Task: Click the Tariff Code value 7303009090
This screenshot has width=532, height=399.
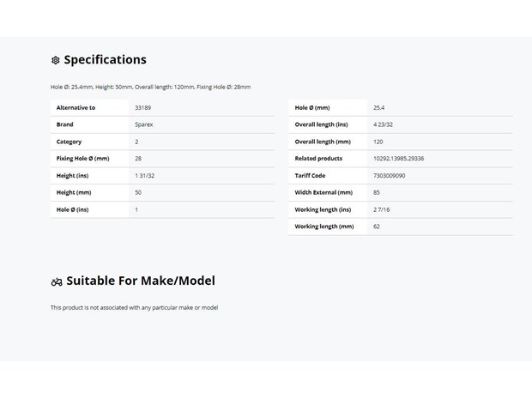Action: 390,176
